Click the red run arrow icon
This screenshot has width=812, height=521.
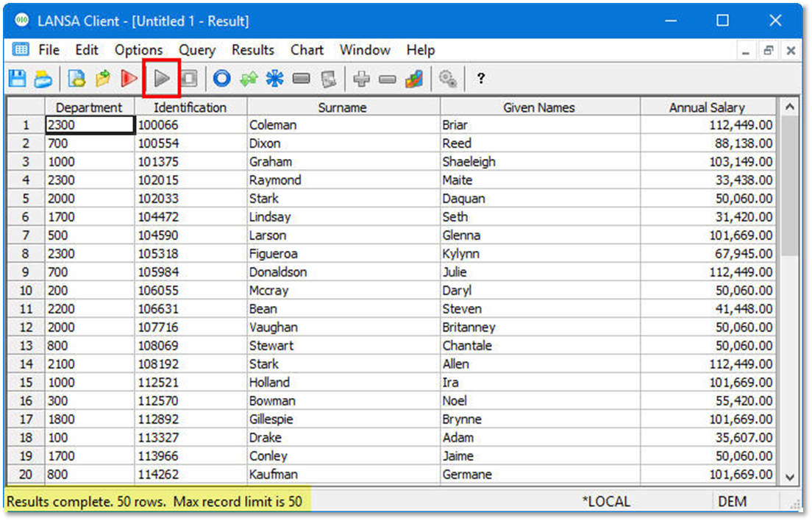(x=129, y=79)
